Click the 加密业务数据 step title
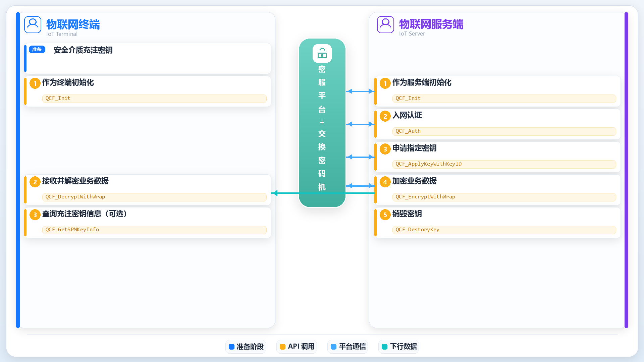This screenshot has height=362, width=644. pos(415,181)
